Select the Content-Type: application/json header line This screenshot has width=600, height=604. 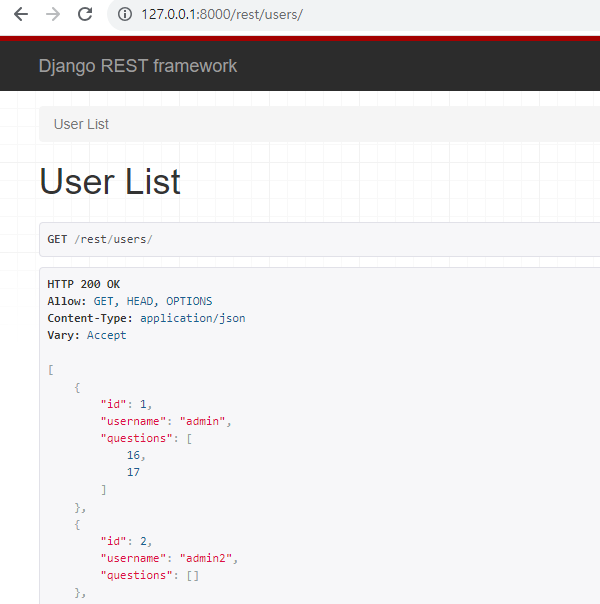[146, 318]
